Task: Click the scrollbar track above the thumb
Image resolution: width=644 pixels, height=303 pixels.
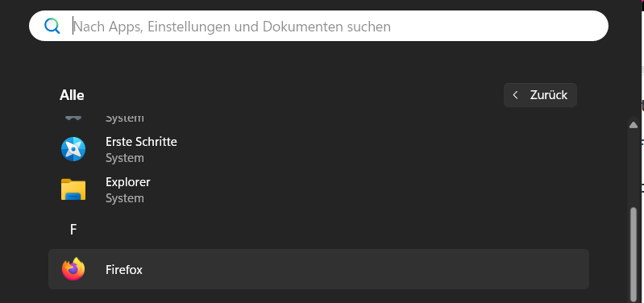Action: point(634,168)
